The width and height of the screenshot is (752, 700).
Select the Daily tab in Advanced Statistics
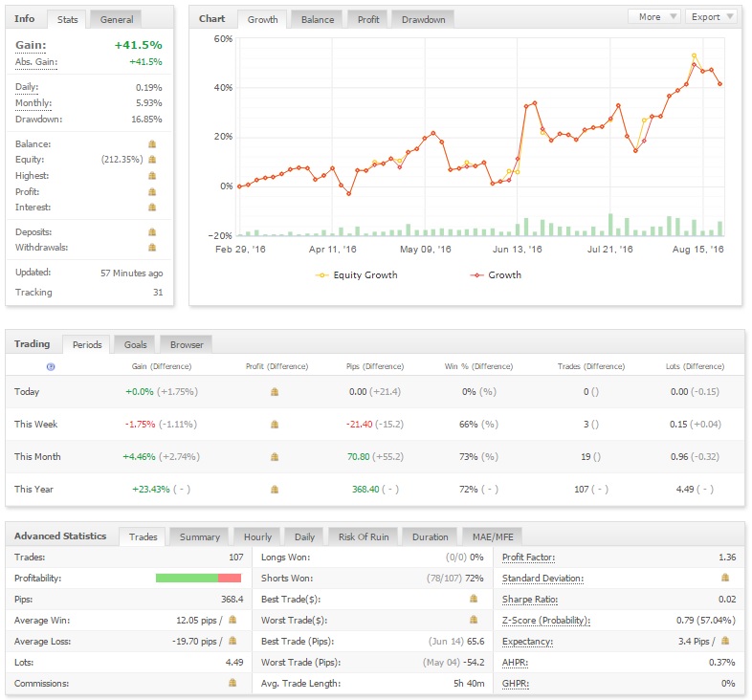click(x=304, y=537)
